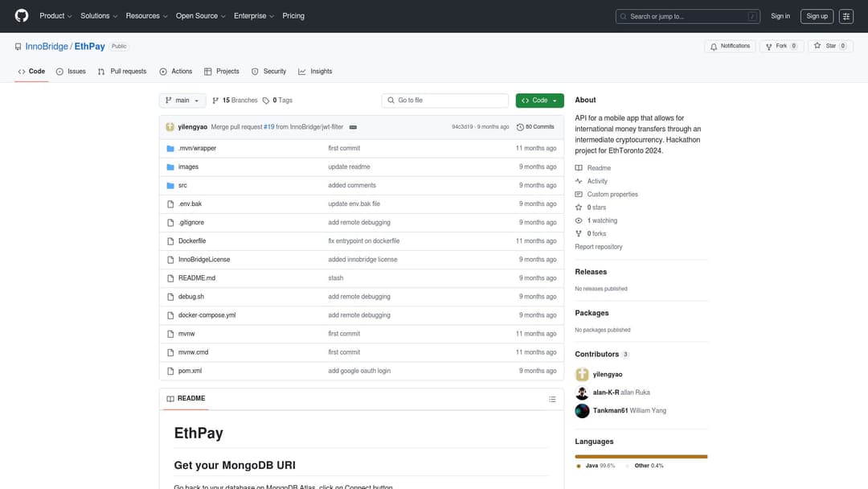Click the GitHub logo icon
The height and width of the screenshot is (489, 868).
point(22,15)
